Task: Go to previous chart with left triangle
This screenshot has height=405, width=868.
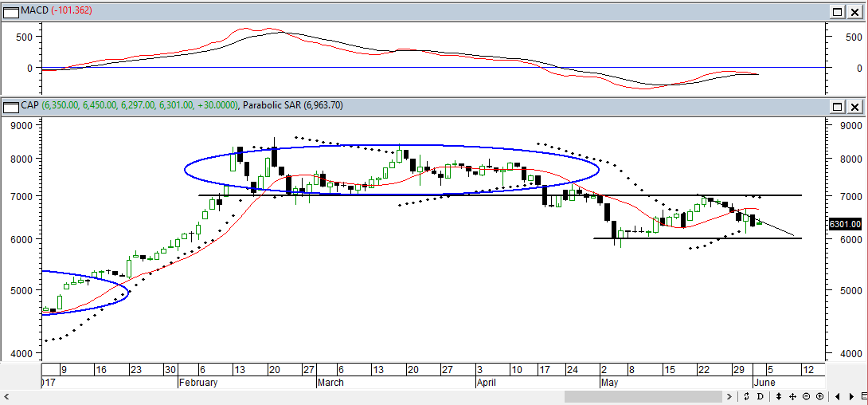Action: 836,397
